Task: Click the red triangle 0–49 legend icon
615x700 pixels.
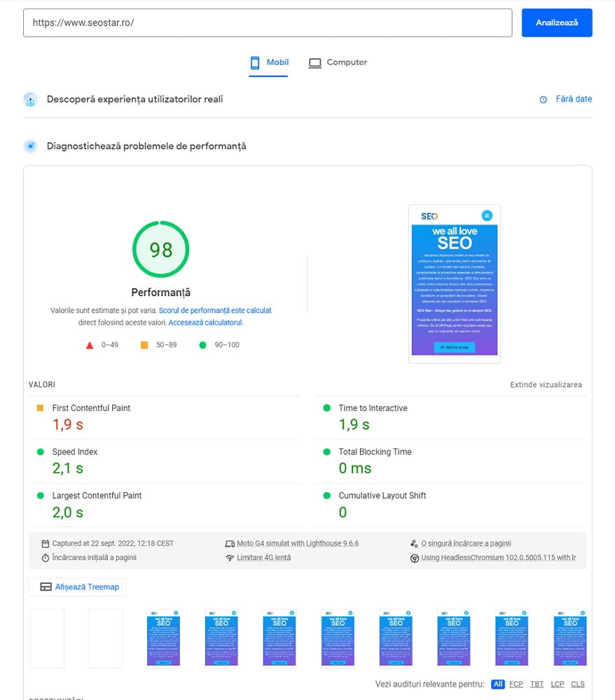Action: [x=90, y=345]
